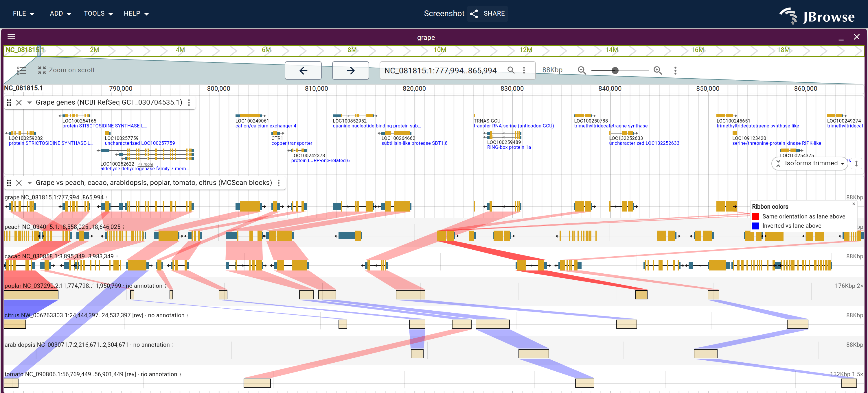Collapse the MCScan blocks track
The image size is (868, 393).
[x=29, y=183]
